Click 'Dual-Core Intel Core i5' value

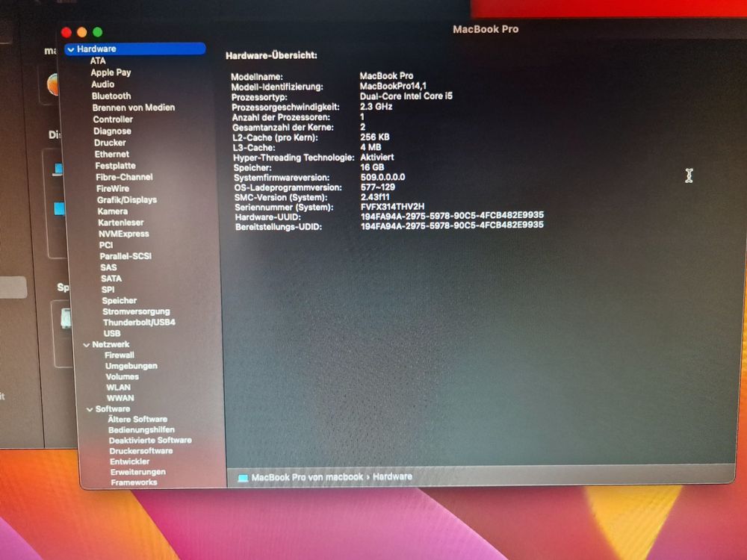pos(406,96)
